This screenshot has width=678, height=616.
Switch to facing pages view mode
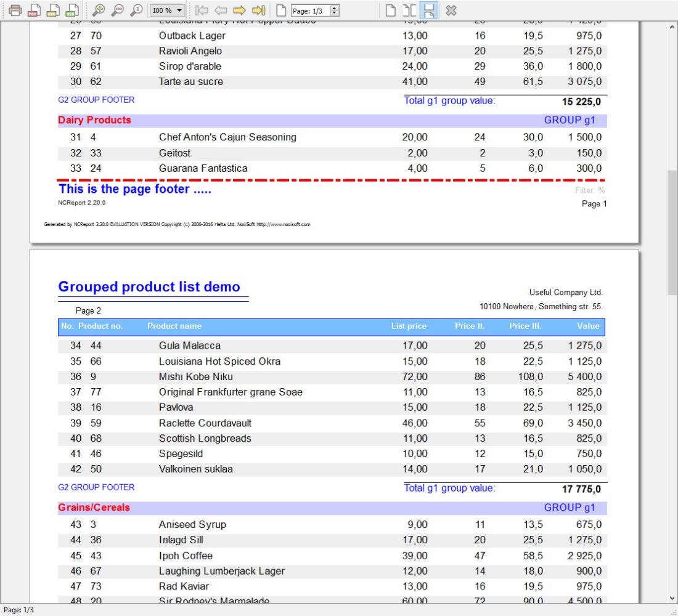(409, 10)
